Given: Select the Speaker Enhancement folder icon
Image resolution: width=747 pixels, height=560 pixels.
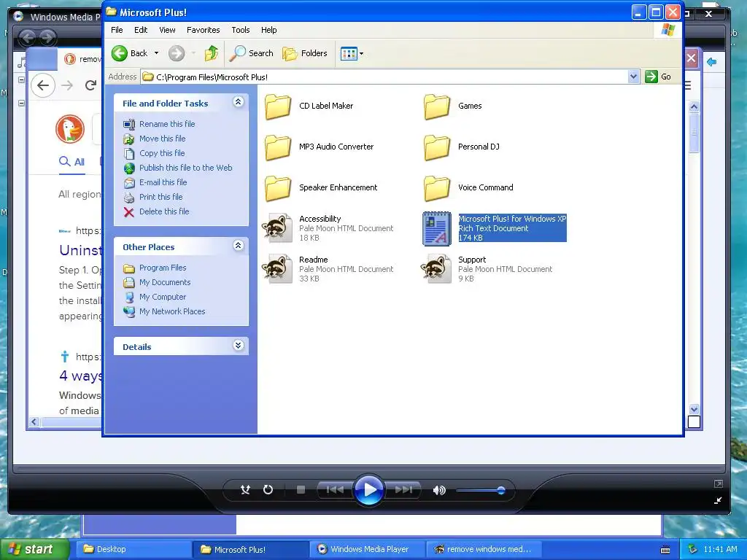Looking at the screenshot, I should point(278,188).
